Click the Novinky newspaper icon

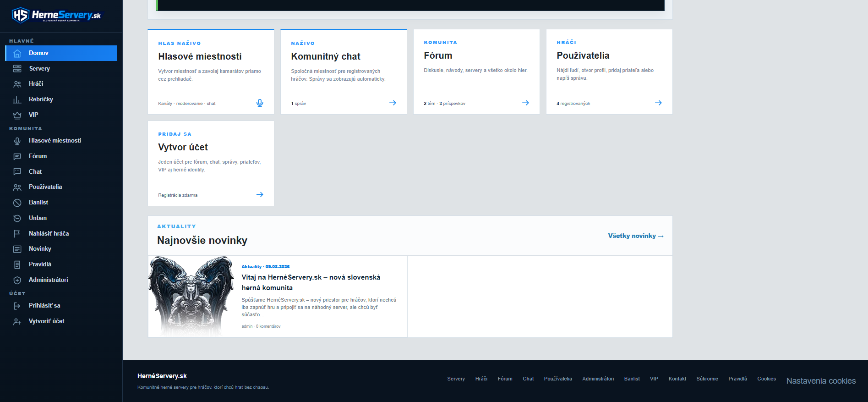(17, 249)
